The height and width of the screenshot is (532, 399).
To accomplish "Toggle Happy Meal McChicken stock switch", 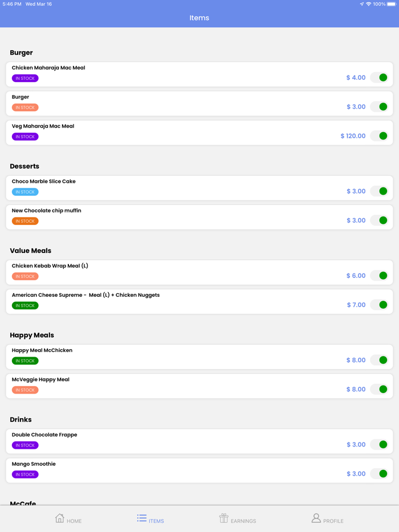I will [379, 360].
